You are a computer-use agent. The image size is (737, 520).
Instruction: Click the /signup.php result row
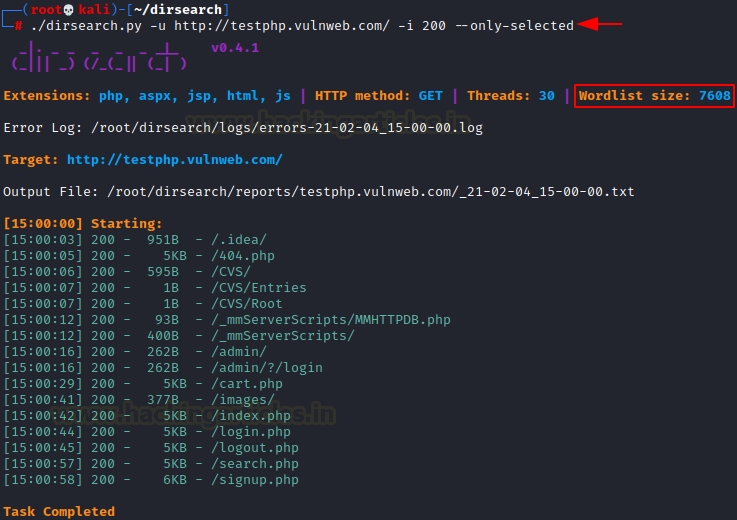[151, 480]
